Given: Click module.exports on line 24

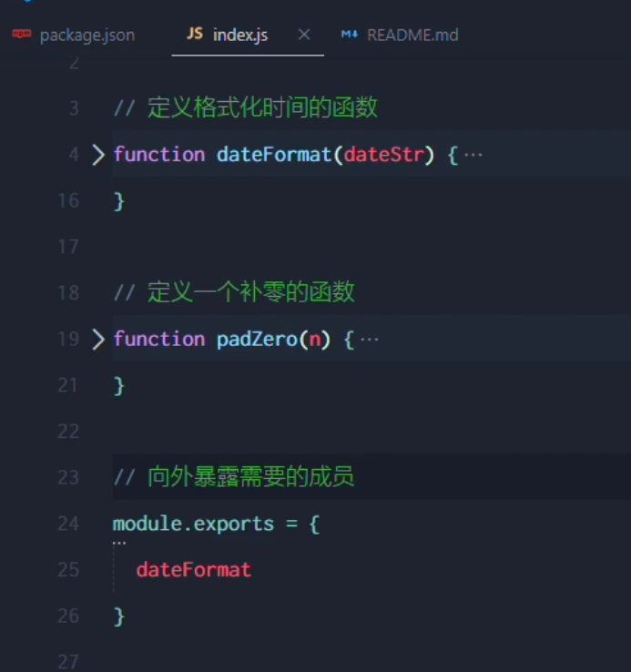Looking at the screenshot, I should click(x=193, y=524).
